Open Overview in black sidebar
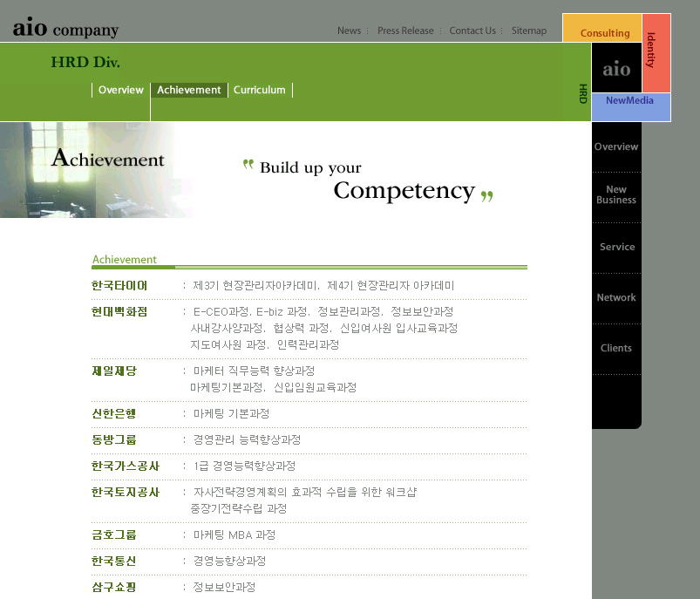Image resolution: width=700 pixels, height=599 pixels. (616, 146)
